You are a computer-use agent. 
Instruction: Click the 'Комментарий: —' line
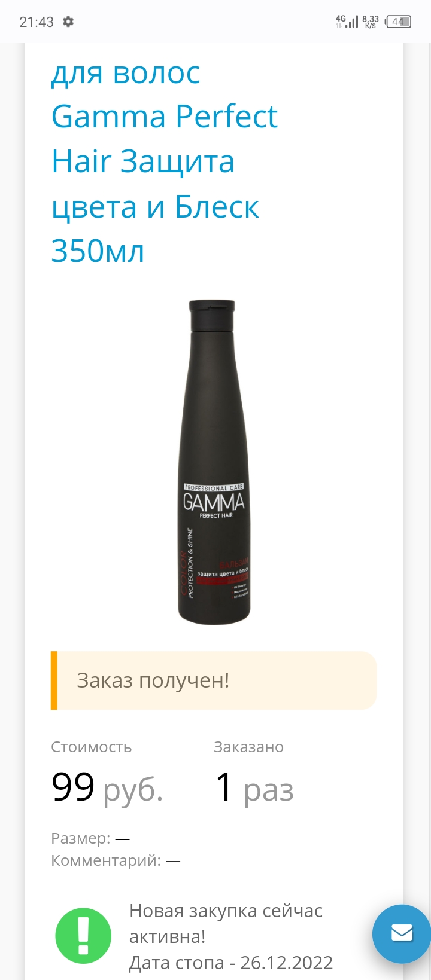click(116, 860)
